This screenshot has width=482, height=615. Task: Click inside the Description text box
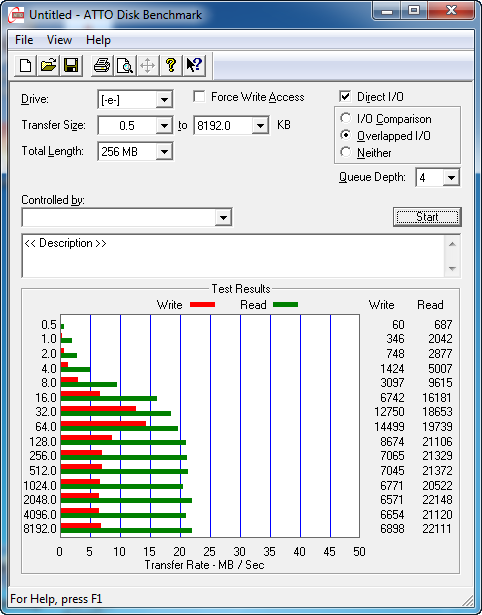233,256
